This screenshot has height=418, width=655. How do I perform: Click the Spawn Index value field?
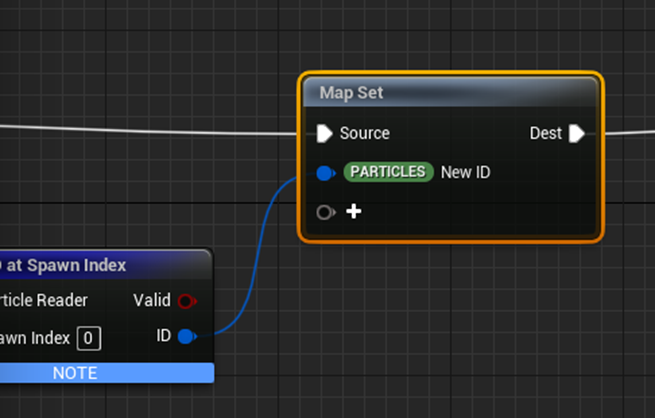(x=89, y=338)
